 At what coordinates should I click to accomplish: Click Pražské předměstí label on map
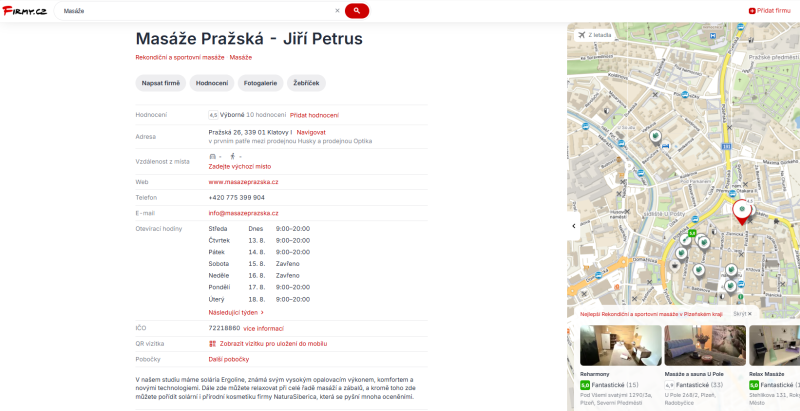(x=774, y=58)
